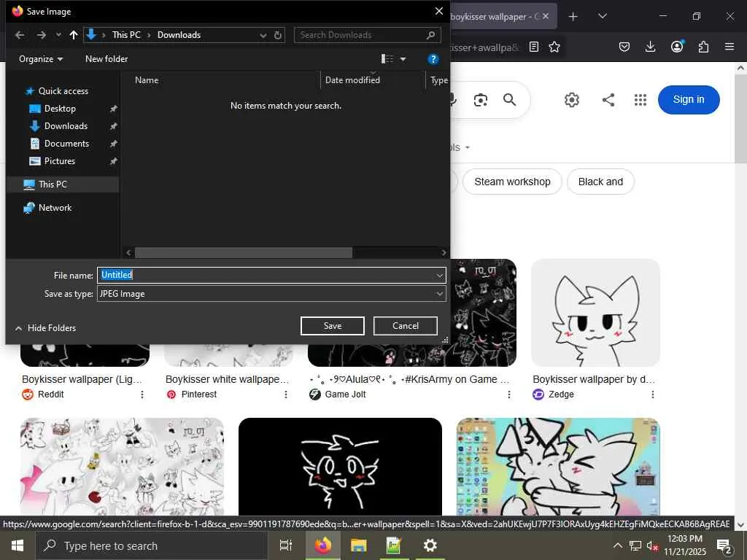Open Google apps grid
The width and height of the screenshot is (747, 560).
(x=640, y=100)
